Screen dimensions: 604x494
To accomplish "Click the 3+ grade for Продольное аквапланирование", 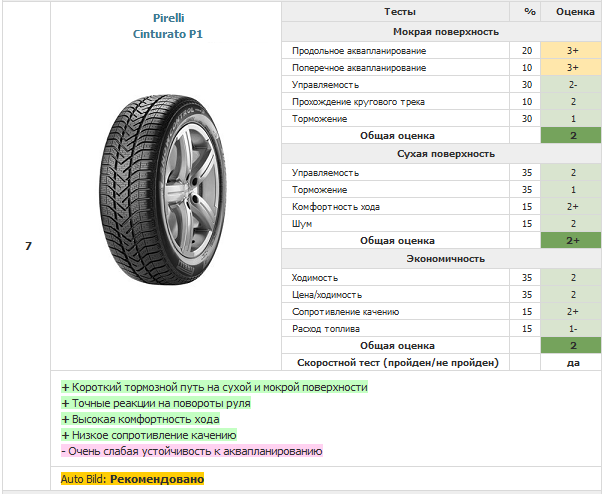I will point(571,50).
